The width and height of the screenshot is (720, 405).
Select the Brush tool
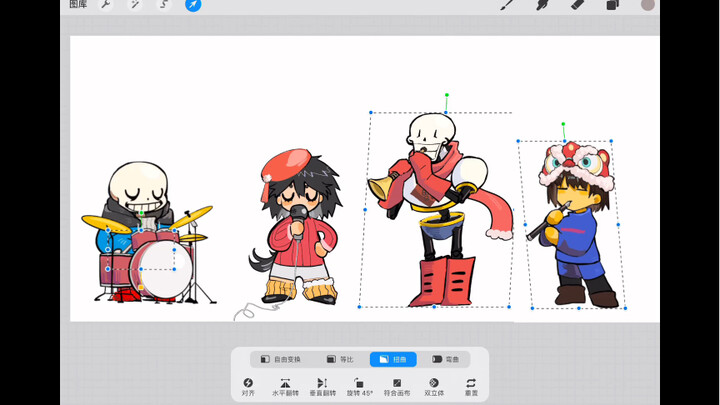(x=507, y=5)
